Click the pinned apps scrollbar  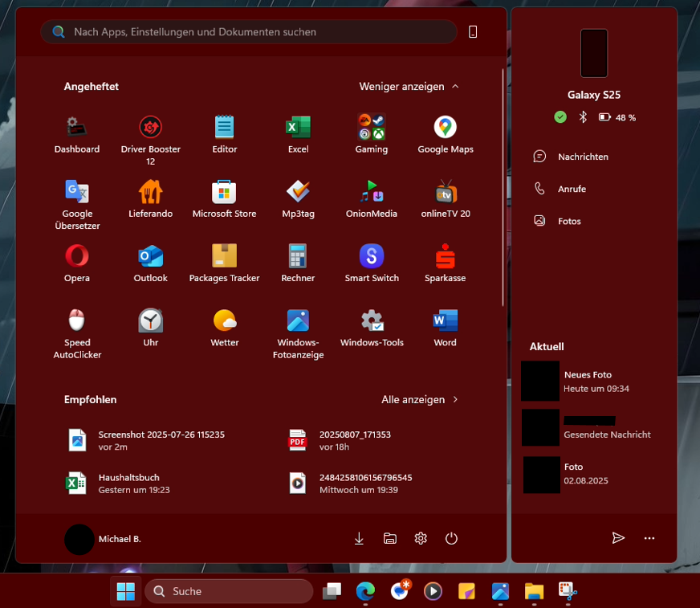(503, 188)
